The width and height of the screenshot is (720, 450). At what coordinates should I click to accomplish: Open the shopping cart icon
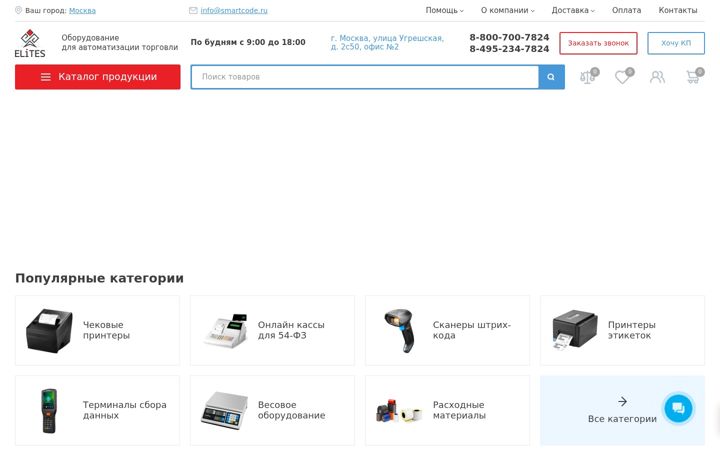694,77
